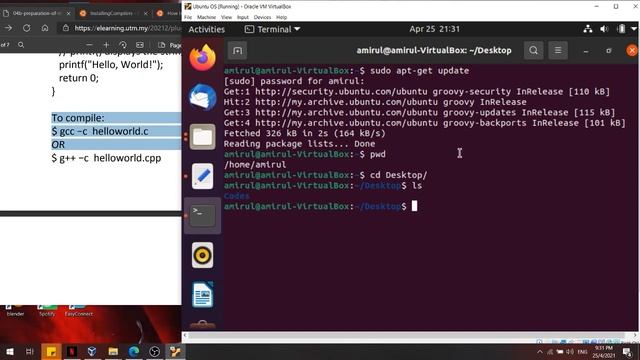Open the VirtualBox Help menu
This screenshot has width=640, height=360.
[x=281, y=17]
